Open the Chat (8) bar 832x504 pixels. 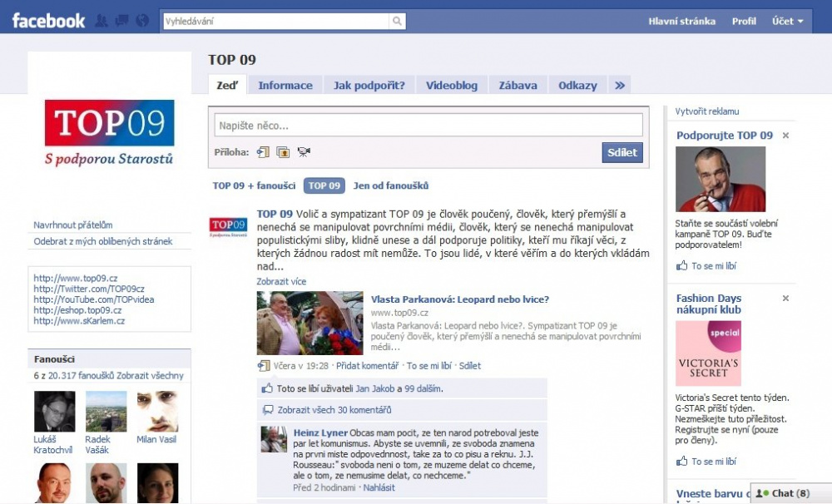coord(790,493)
